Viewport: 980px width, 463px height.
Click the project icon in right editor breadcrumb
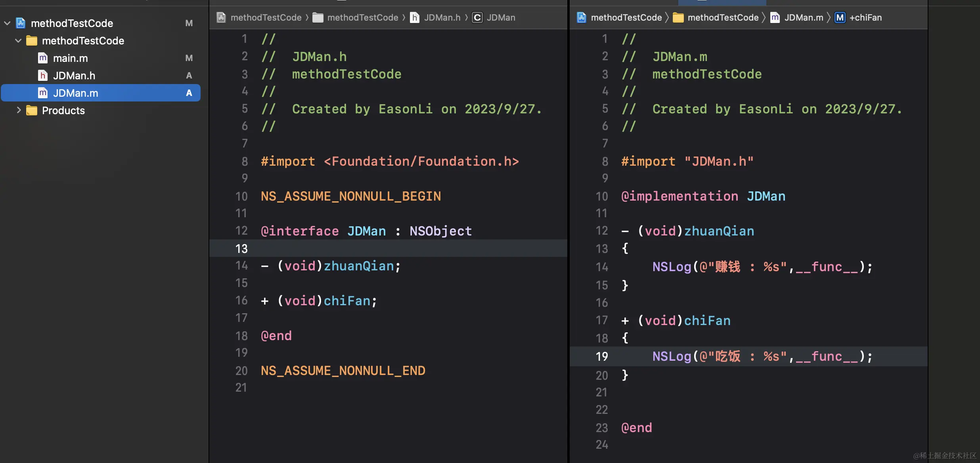(x=582, y=17)
